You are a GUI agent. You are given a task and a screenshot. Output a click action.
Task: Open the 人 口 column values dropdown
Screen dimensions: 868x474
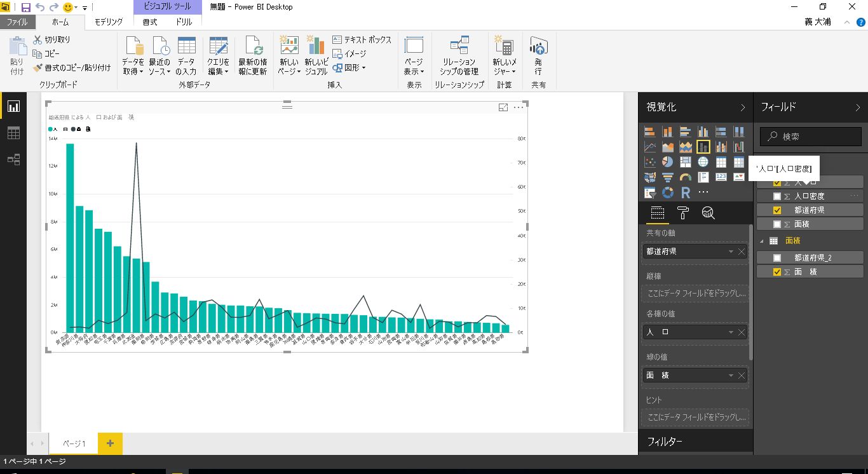coord(732,332)
